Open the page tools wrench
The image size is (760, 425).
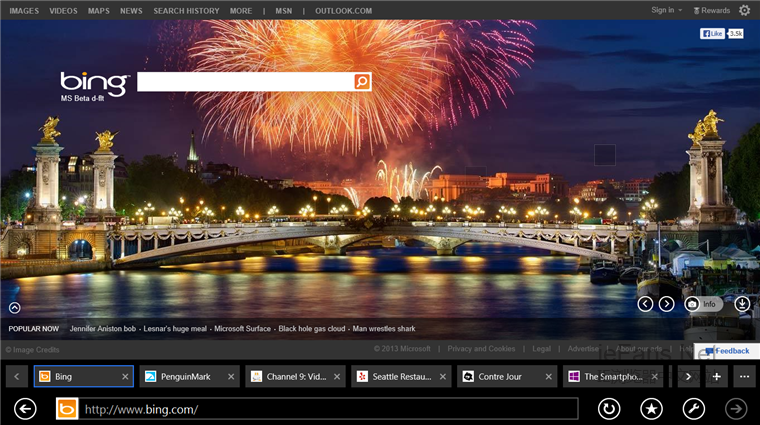694,409
